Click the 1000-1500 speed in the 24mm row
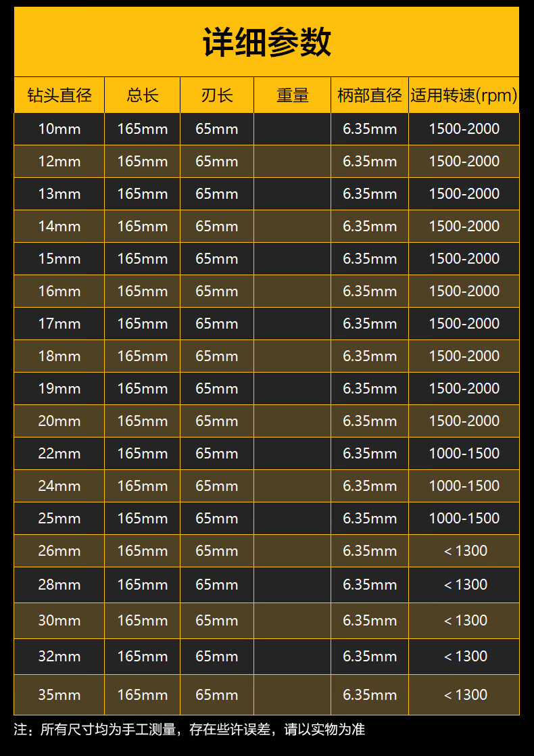Viewport: 534px width, 756px height. tap(464, 486)
